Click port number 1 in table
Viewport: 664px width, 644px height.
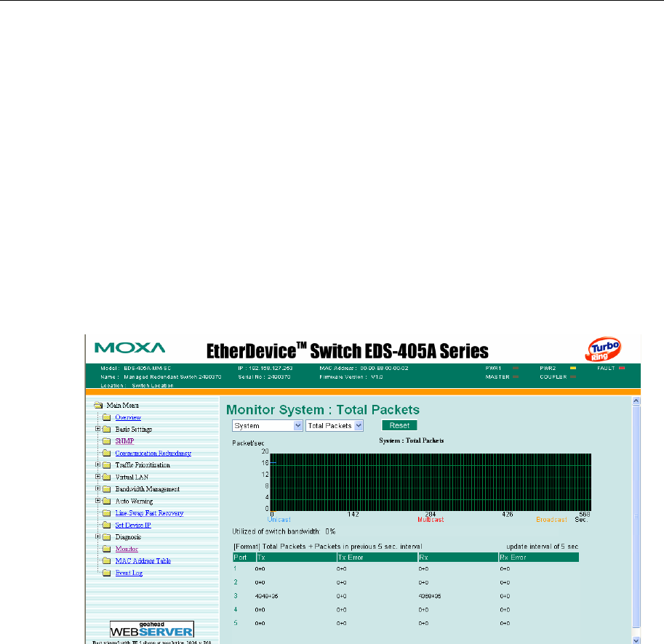coord(235,568)
